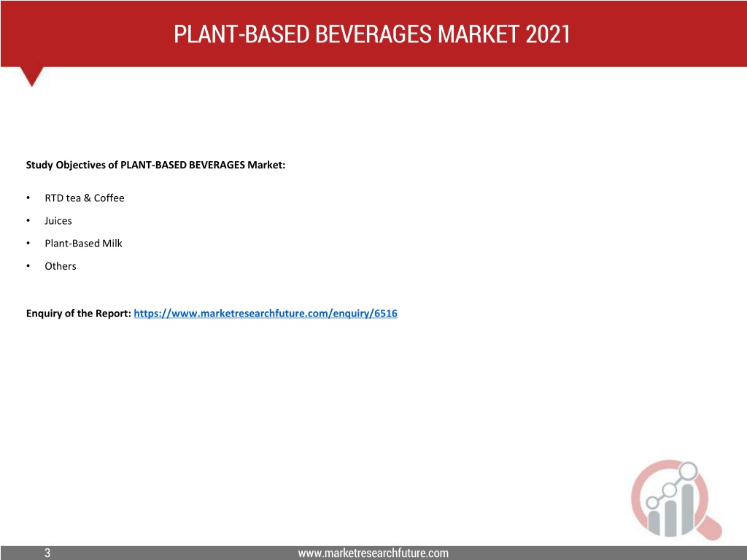Click the 'Enquiry of the Report:' label
This screenshot has width=747, height=560.
(79, 314)
